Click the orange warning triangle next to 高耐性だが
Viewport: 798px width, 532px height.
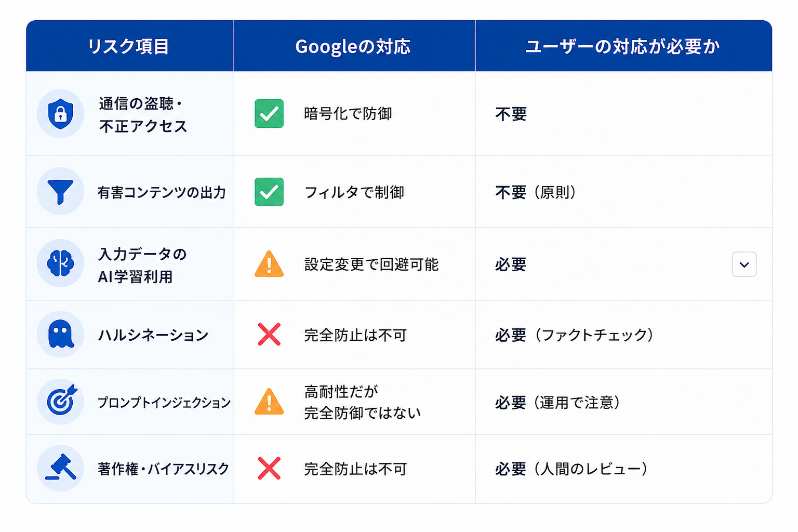(269, 402)
